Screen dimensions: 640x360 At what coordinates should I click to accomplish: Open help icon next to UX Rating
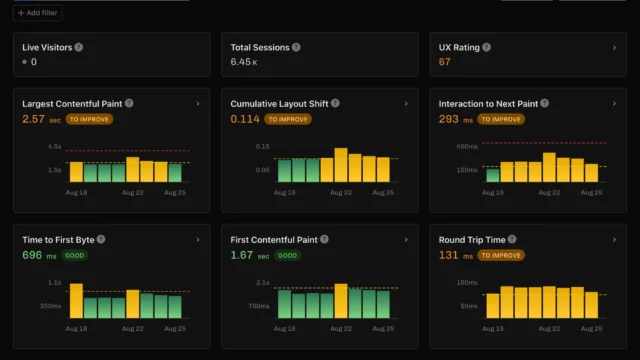(x=487, y=47)
